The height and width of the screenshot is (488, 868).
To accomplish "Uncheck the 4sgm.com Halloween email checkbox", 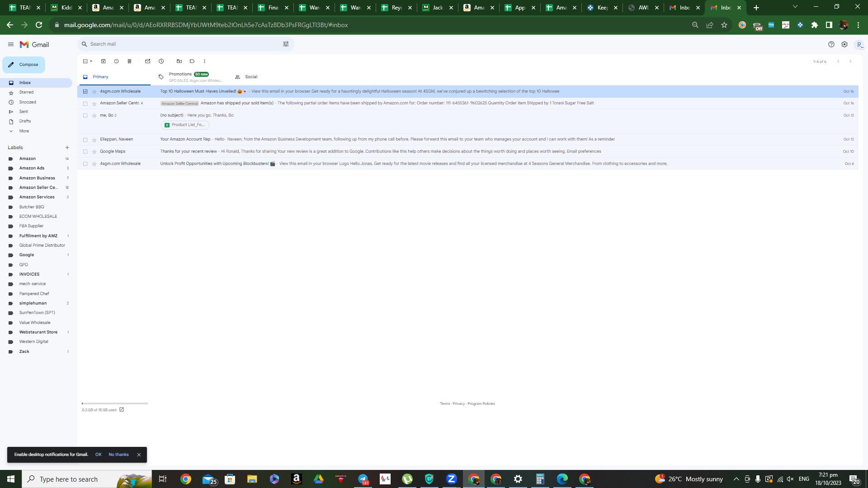I will pyautogui.click(x=85, y=92).
